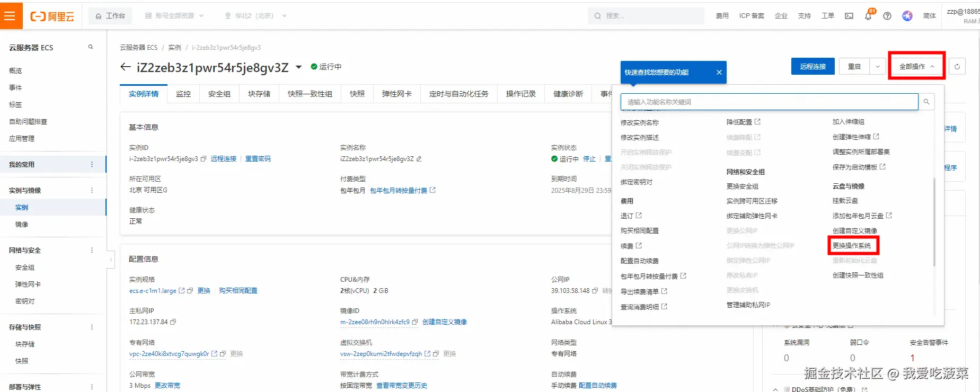Select Create Custom Image in the menu
Viewport: 980px width, 392px height.
tap(855, 231)
